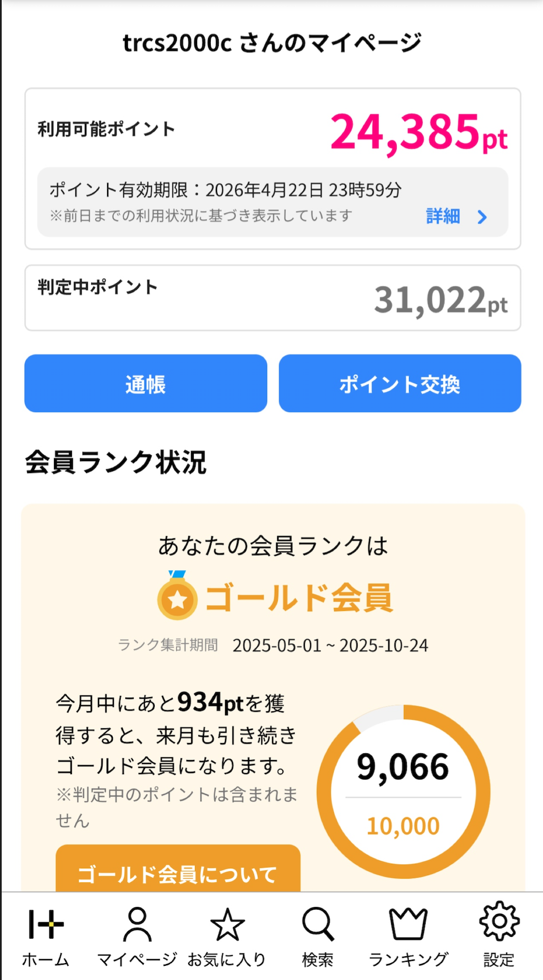Open ゴールド会員について info button
543x980 pixels.
click(177, 871)
